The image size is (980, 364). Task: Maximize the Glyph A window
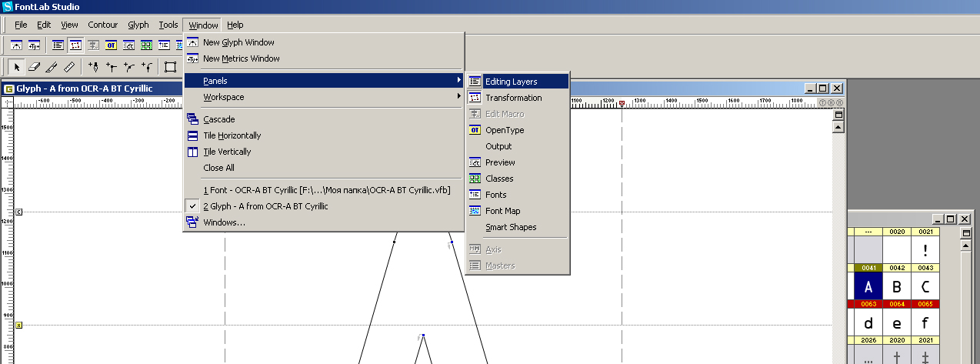[x=822, y=88]
